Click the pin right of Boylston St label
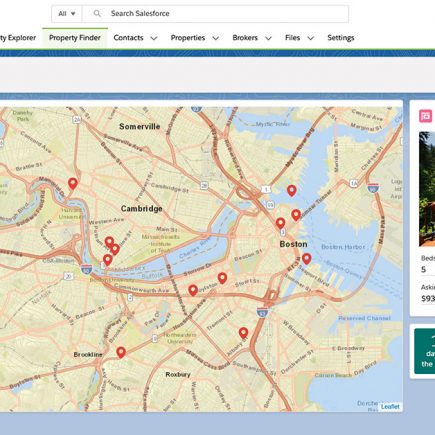The width and height of the screenshot is (435, 435). click(x=222, y=278)
